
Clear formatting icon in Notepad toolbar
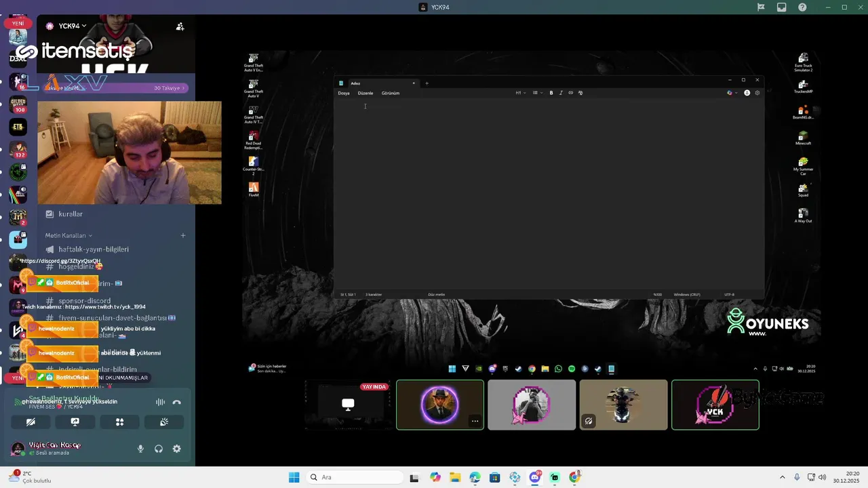pyautogui.click(x=580, y=93)
